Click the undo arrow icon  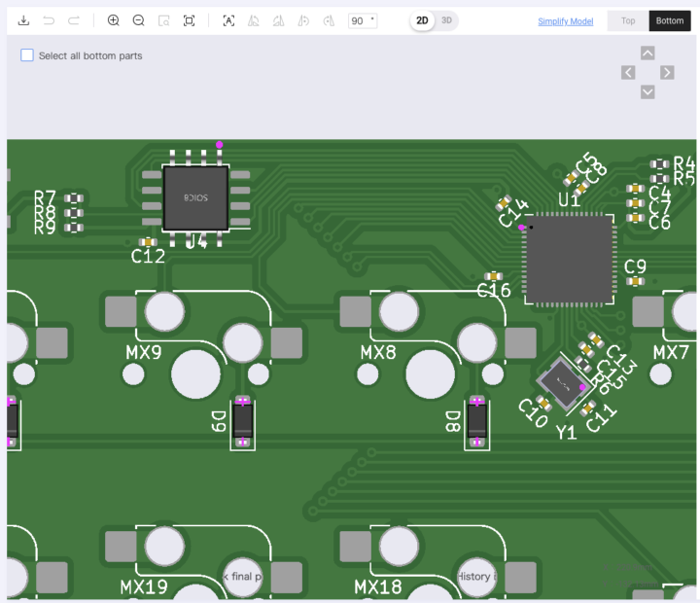click(x=49, y=20)
